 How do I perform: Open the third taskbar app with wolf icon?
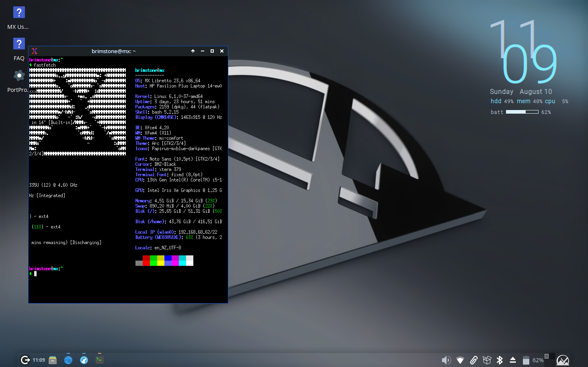click(x=84, y=360)
